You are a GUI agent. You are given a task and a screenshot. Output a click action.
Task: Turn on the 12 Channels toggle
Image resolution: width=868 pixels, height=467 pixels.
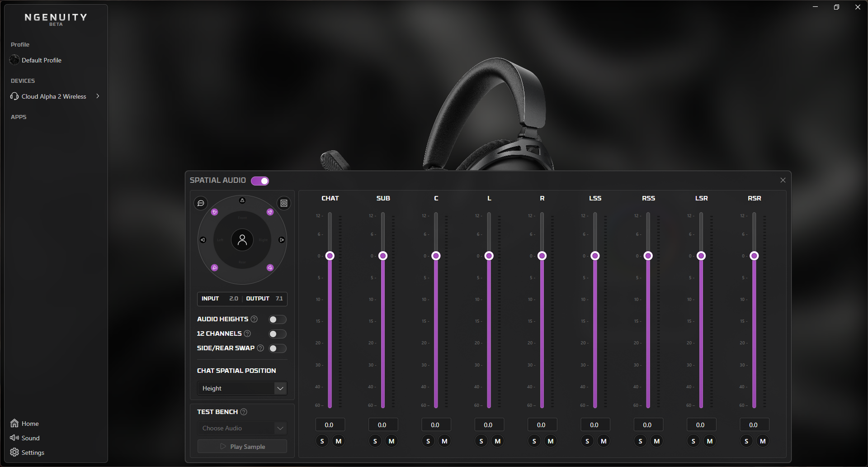click(x=278, y=334)
